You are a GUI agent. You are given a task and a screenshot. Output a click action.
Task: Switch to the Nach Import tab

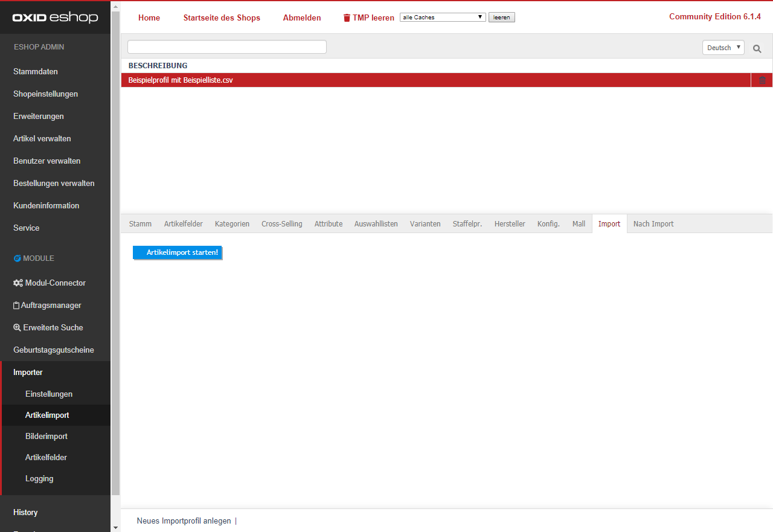pyautogui.click(x=653, y=223)
